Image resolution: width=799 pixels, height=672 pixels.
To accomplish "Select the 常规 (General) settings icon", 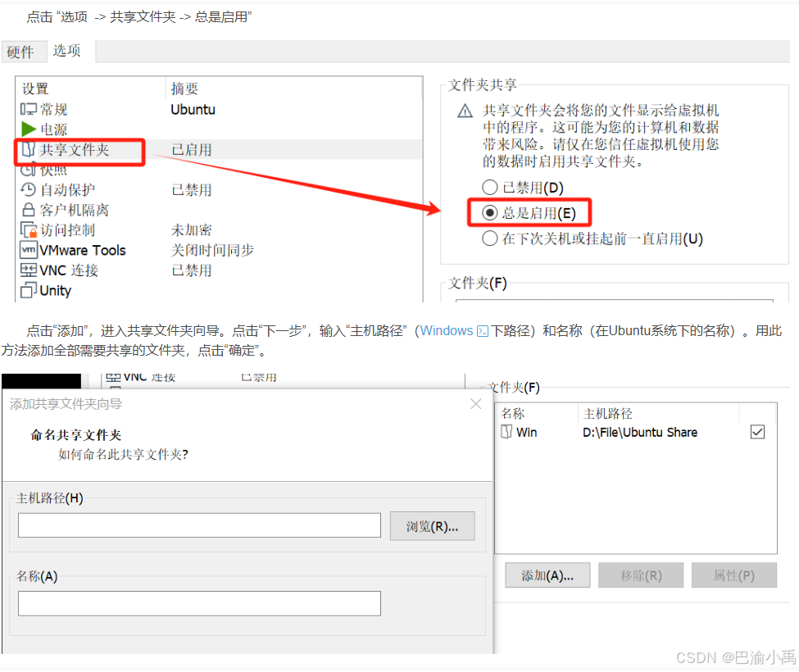I will [x=29, y=109].
